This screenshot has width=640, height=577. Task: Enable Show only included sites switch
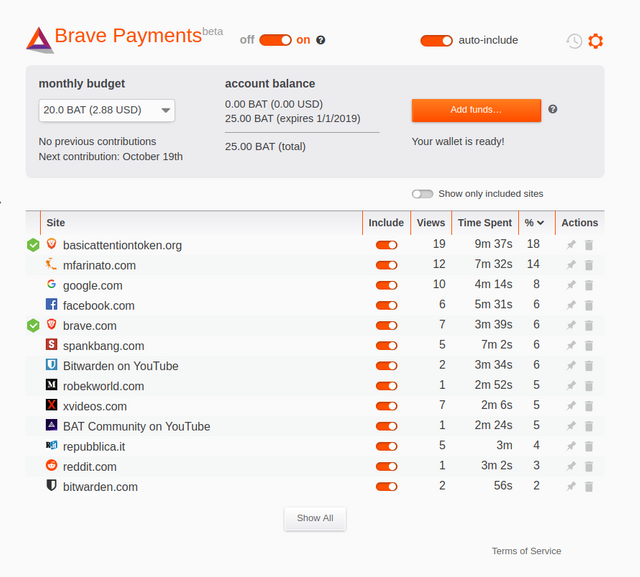pos(422,193)
